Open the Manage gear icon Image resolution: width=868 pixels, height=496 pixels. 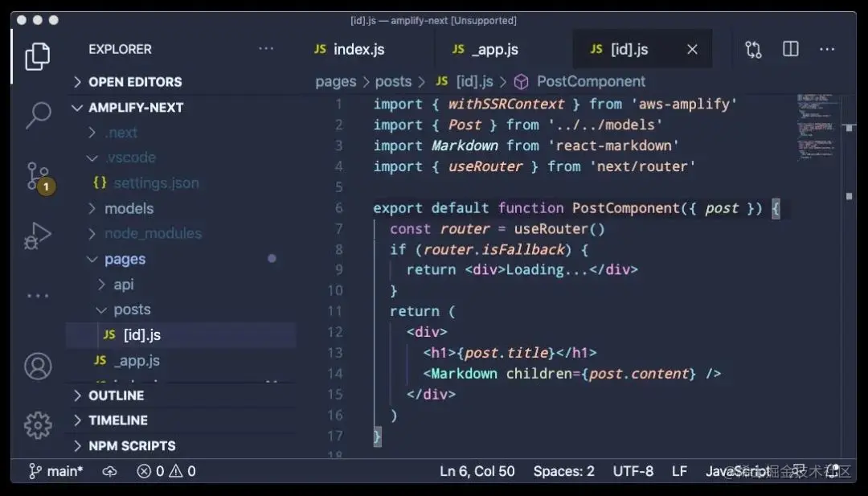pos(38,425)
